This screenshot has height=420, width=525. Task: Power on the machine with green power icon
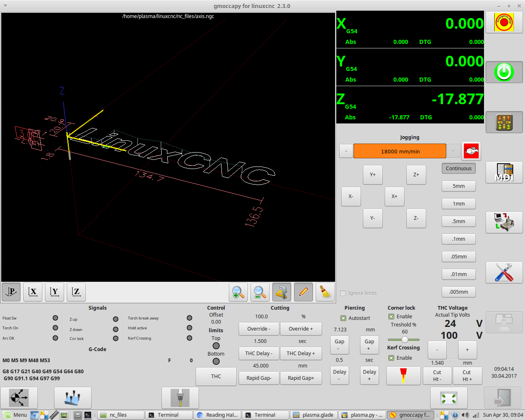click(x=504, y=72)
